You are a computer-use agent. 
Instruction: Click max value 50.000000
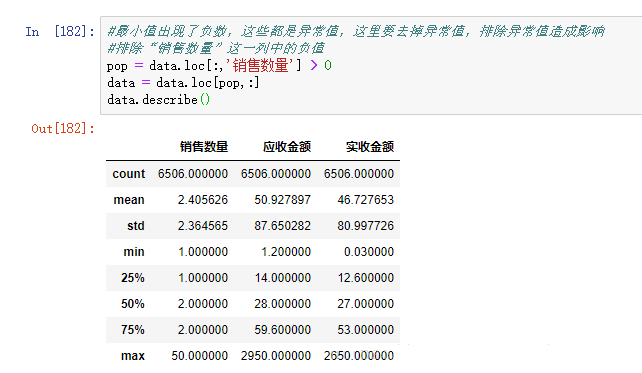pos(200,356)
